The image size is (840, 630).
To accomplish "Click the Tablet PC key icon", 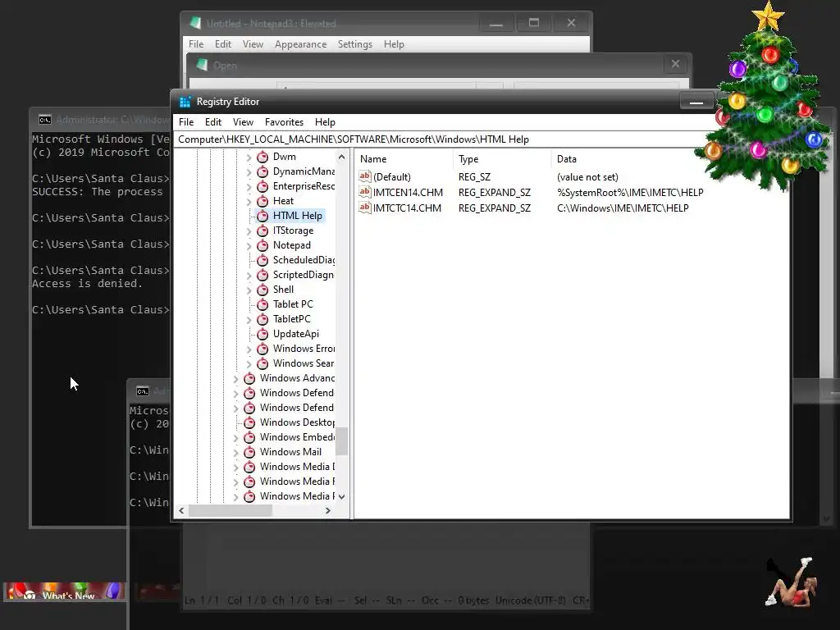I will pyautogui.click(x=262, y=304).
